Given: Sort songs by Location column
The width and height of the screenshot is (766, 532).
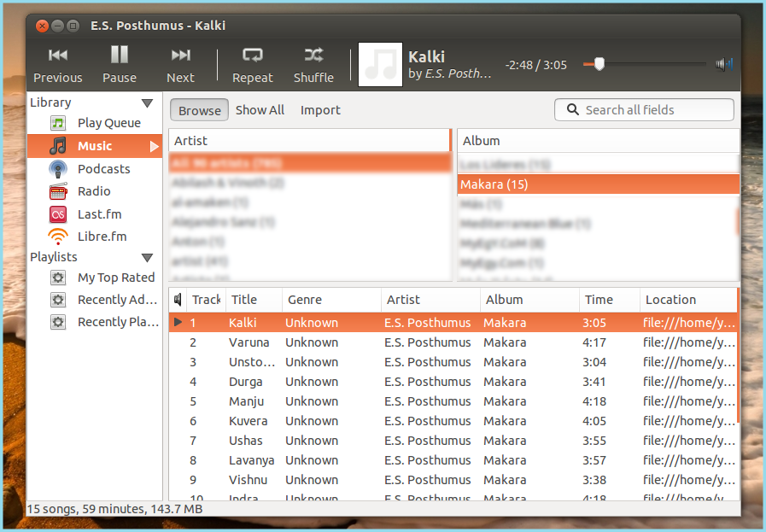Looking at the screenshot, I should tap(688, 300).
